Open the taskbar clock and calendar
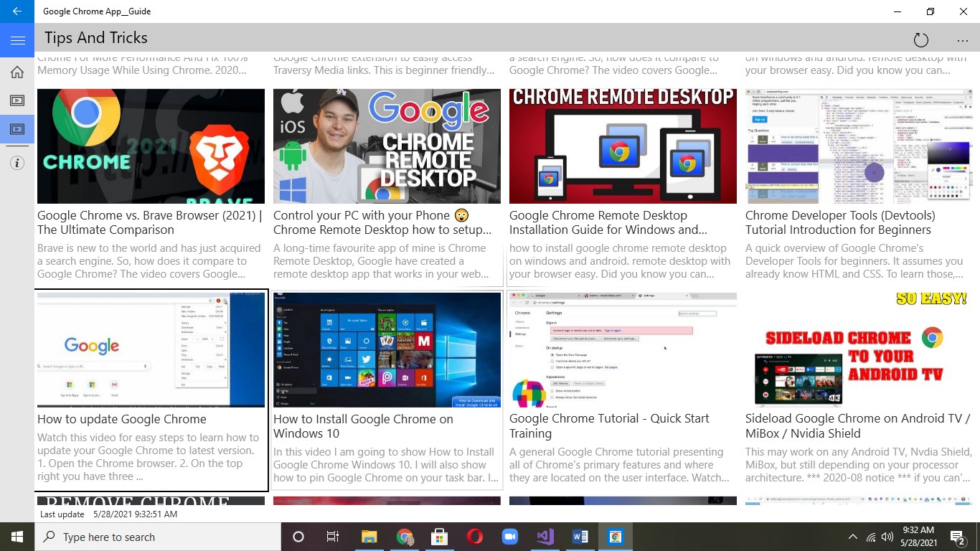 coord(918,537)
